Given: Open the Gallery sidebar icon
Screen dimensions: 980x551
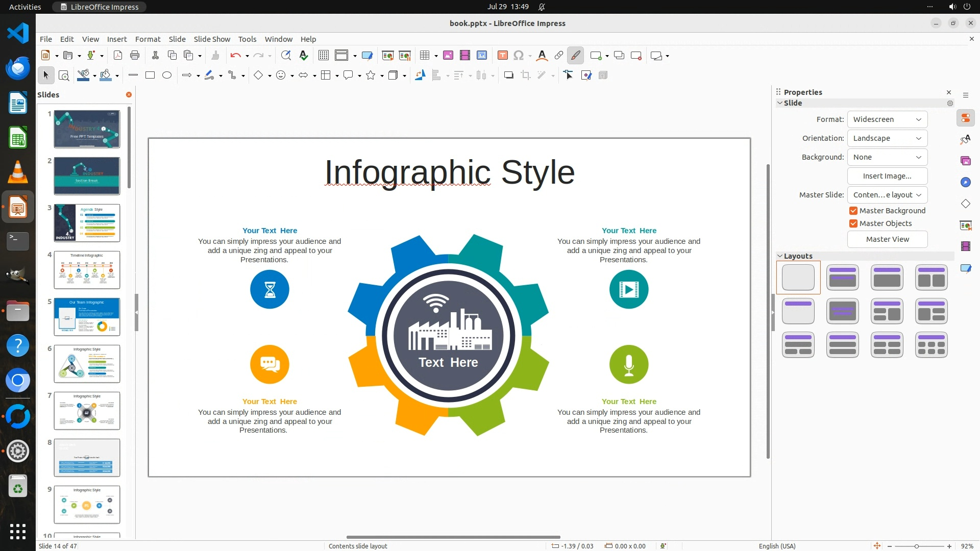Looking at the screenshot, I should pos(965,161).
